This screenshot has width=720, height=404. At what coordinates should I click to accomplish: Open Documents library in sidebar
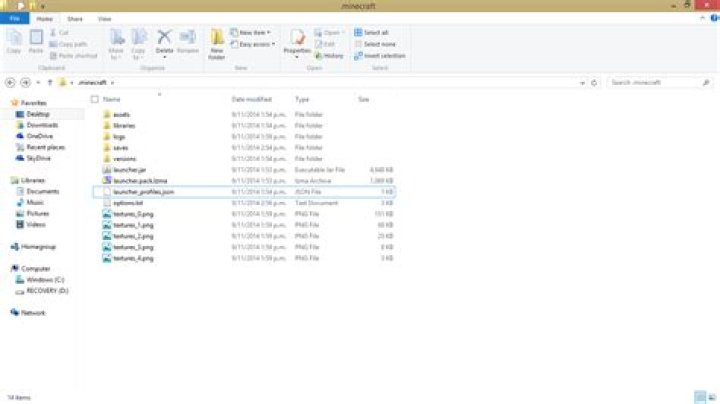(x=43, y=191)
